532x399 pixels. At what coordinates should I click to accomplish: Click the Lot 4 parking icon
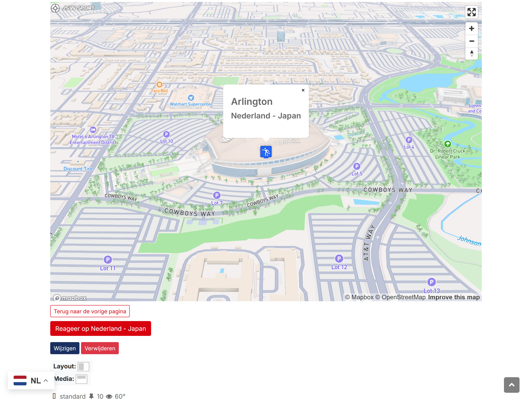click(x=409, y=140)
